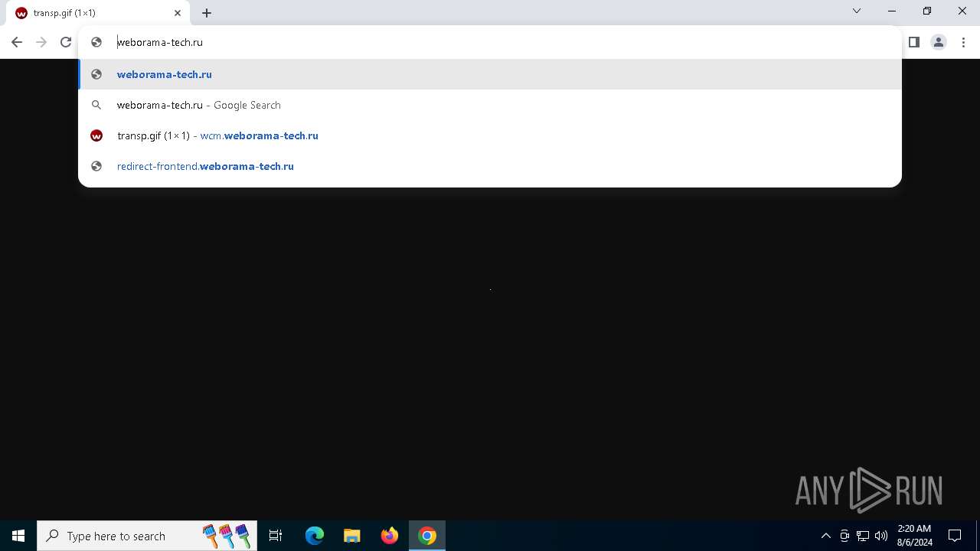Click the Chrome taskbar icon

coord(427,536)
